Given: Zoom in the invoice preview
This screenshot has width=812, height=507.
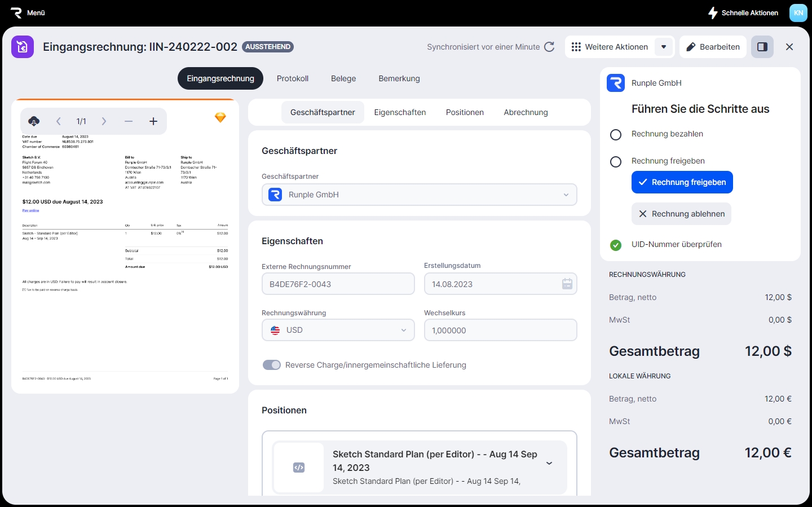Looking at the screenshot, I should (153, 121).
